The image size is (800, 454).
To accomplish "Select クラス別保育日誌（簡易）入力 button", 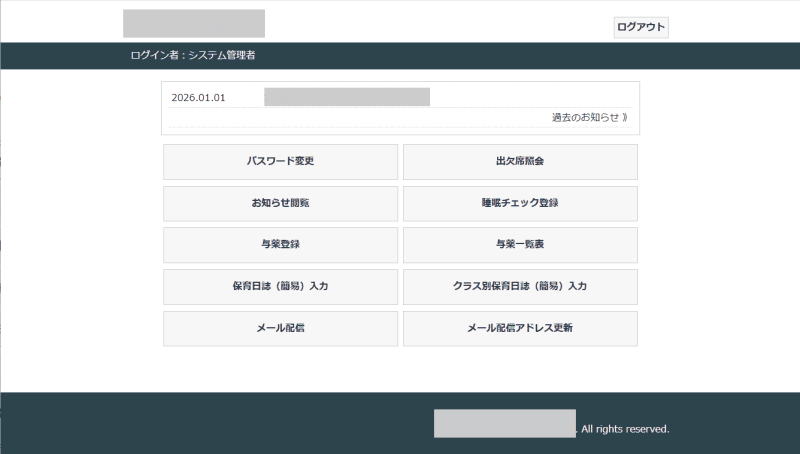I will tap(520, 286).
